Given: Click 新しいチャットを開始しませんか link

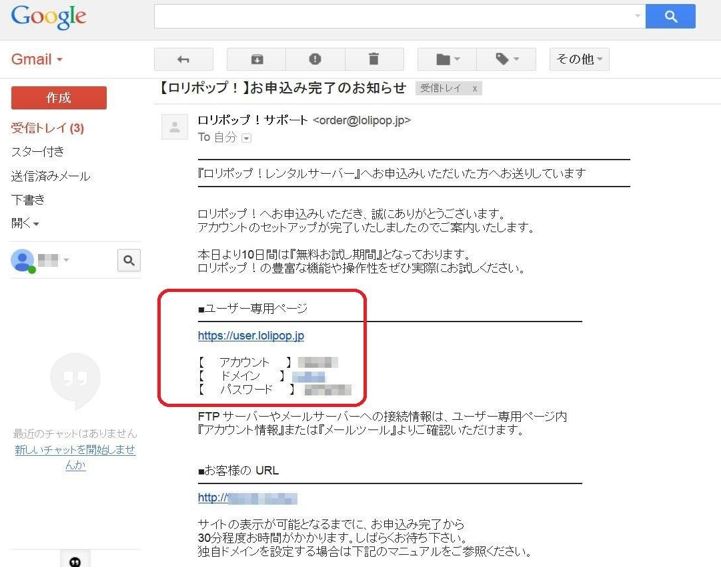Looking at the screenshot, I should [75, 457].
